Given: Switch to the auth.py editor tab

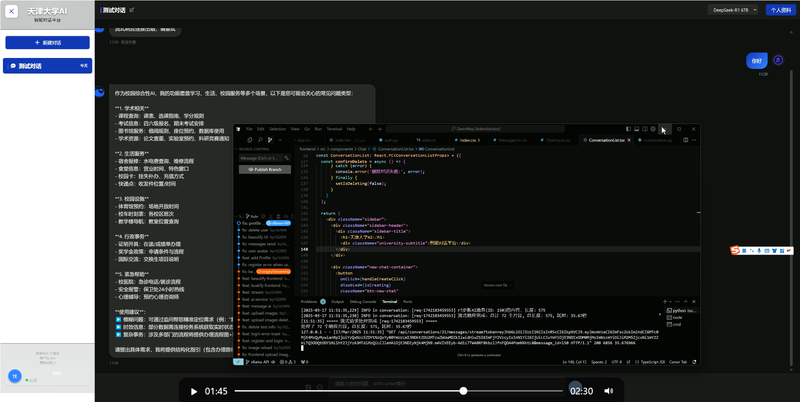Looking at the screenshot, I should pyautogui.click(x=389, y=140).
